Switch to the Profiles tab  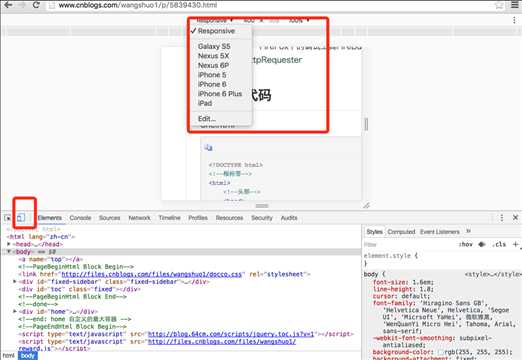click(x=198, y=218)
